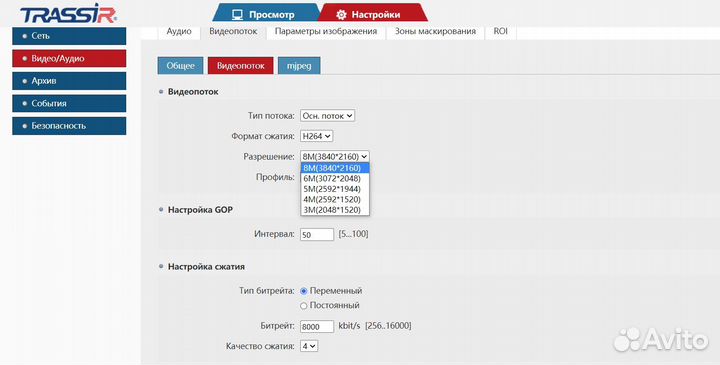Click the TRASSIR logo
Image resolution: width=720 pixels, height=365 pixels.
pyautogui.click(x=68, y=14)
